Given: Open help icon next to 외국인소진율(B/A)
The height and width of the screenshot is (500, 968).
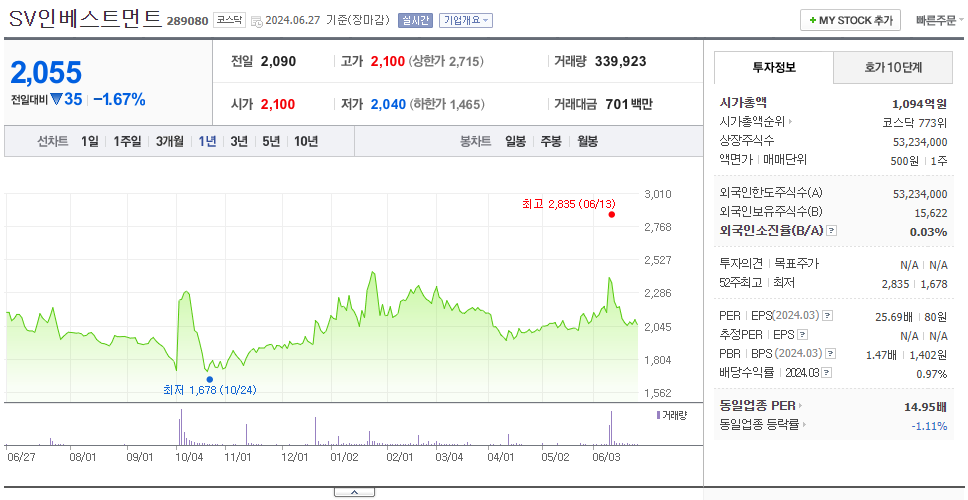Looking at the screenshot, I should tap(832, 230).
